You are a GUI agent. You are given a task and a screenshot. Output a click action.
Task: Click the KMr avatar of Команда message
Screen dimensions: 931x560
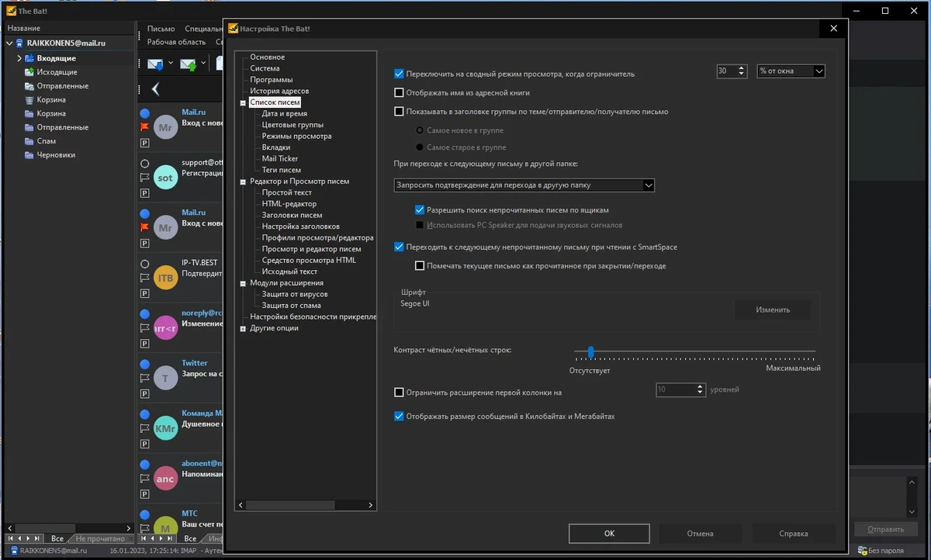166,428
